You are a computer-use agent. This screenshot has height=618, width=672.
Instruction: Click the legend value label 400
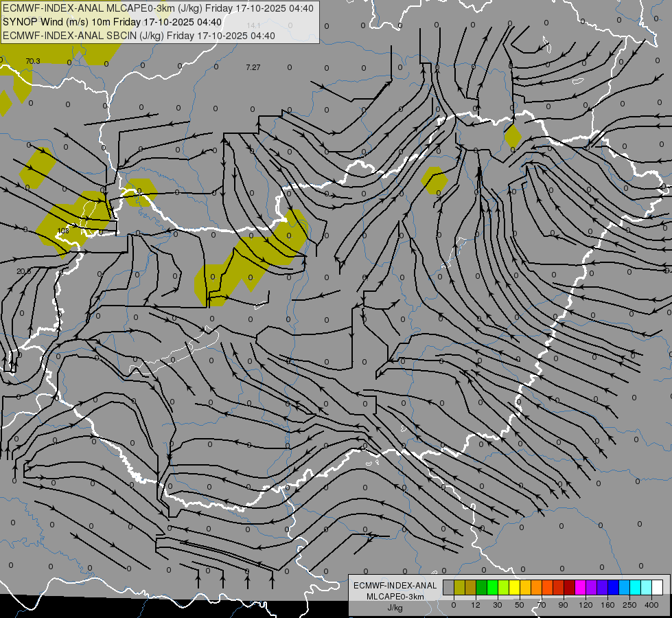pyautogui.click(x=651, y=605)
